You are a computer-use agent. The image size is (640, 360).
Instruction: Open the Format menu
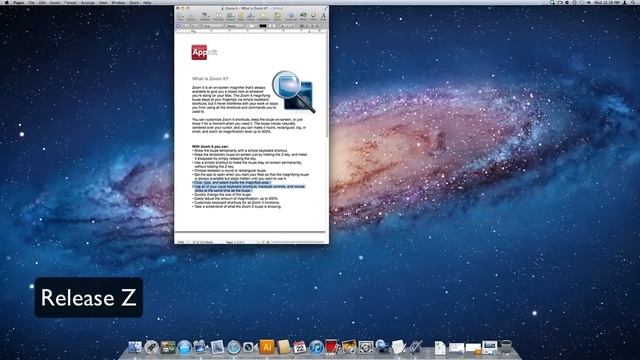pos(71,2)
